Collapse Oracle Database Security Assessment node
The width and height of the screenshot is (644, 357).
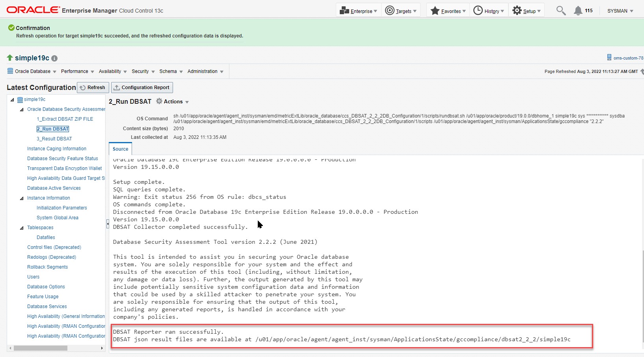click(22, 110)
